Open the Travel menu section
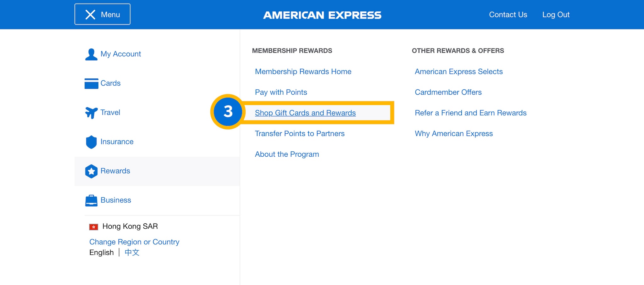This screenshot has width=644, height=285. (110, 113)
